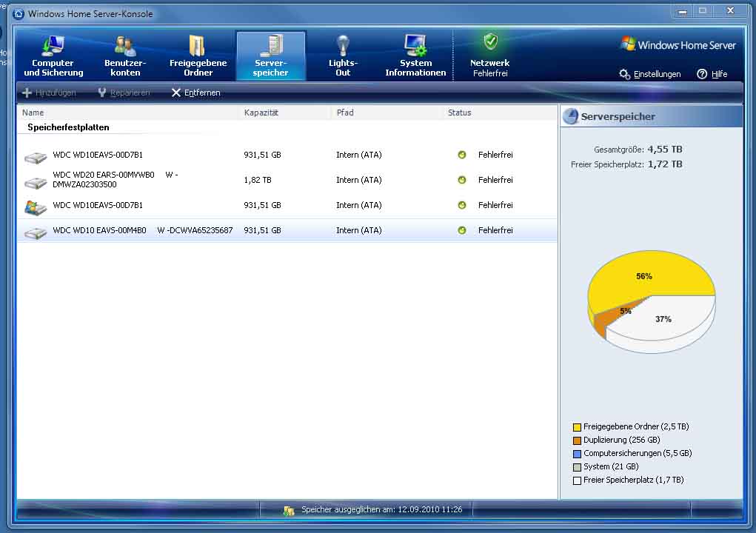
Task: Click green status icon of WD20 EARS row
Action: click(462, 180)
